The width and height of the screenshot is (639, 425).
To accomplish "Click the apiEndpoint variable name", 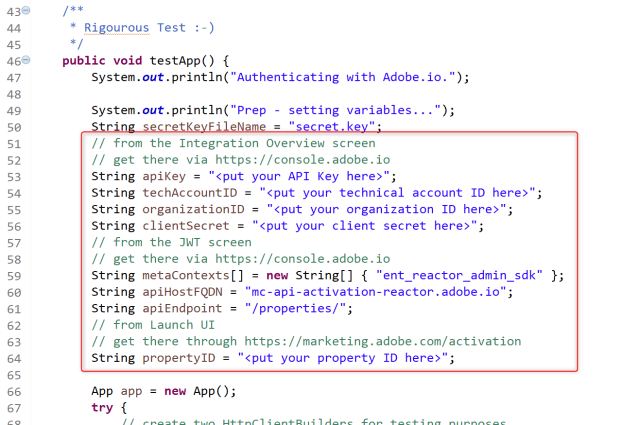I will pyautogui.click(x=182, y=308).
